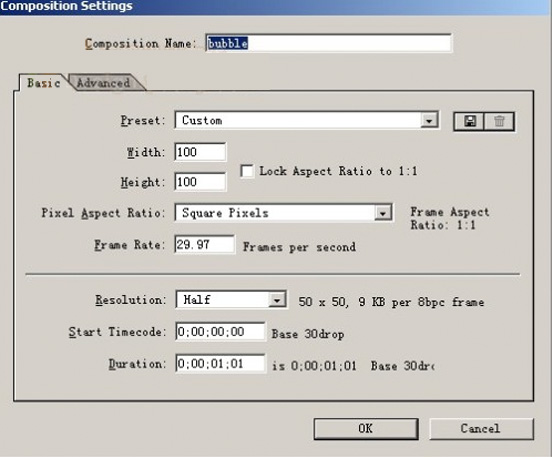Open the Preset dropdown arrow
Viewport: 553px width, 458px height.
coord(429,121)
